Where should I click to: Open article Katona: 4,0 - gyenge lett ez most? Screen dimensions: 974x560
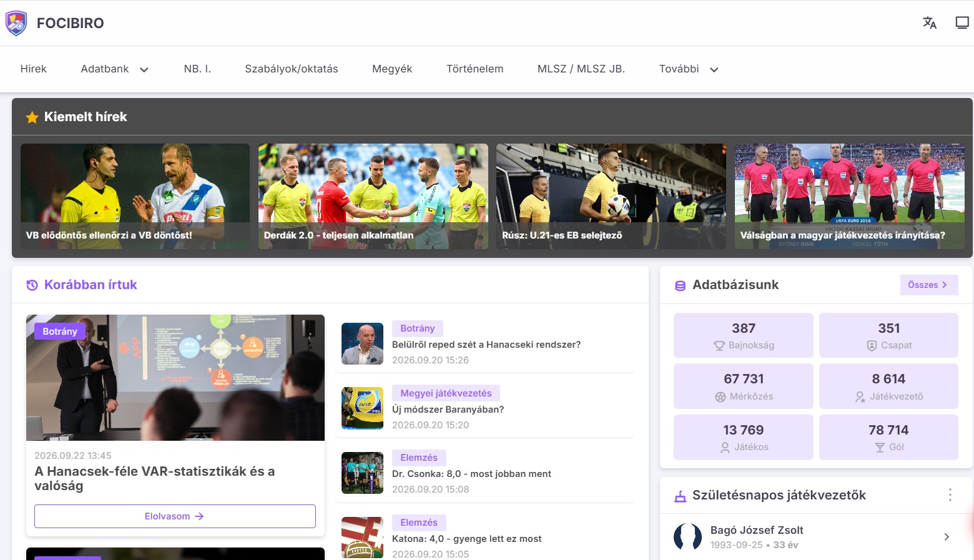tap(466, 539)
